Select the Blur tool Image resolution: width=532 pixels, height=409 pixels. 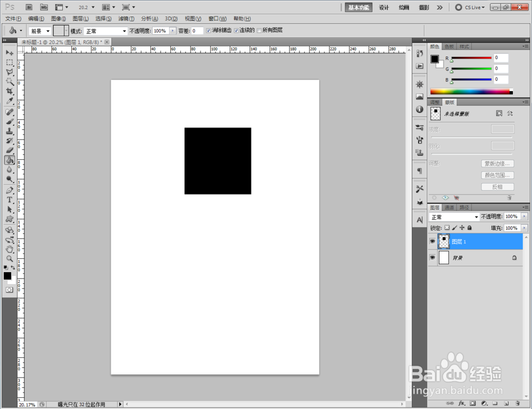point(10,169)
